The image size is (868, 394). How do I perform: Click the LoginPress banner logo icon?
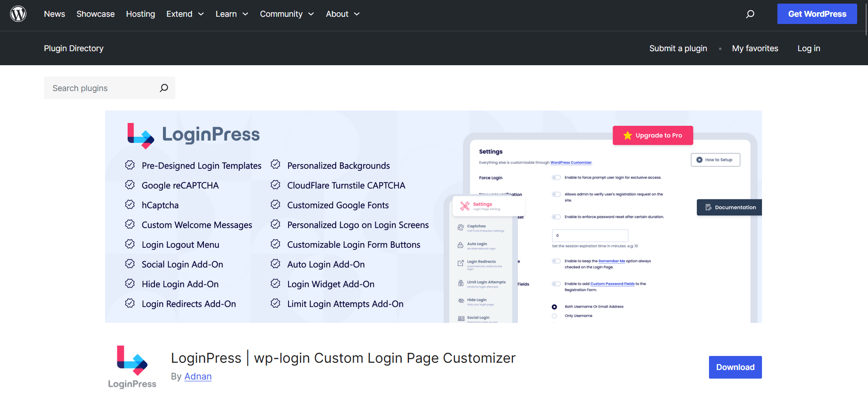[x=140, y=135]
